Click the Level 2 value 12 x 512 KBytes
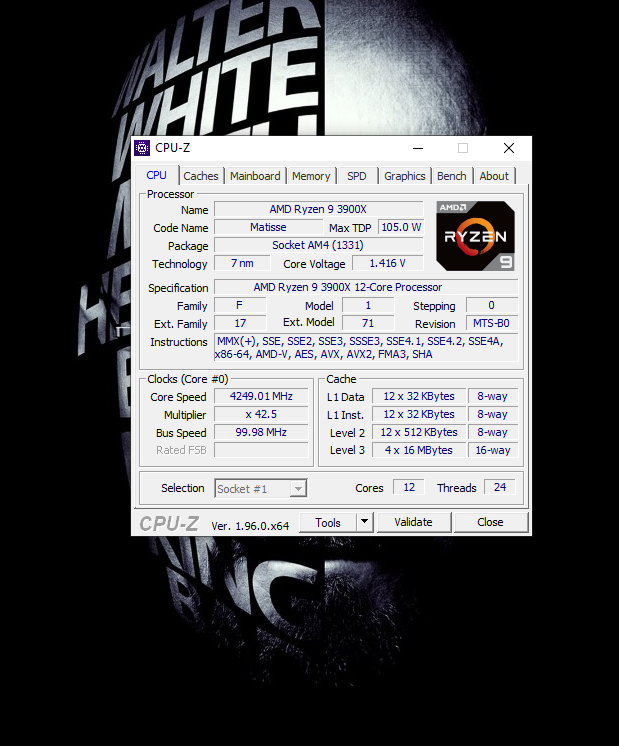Viewport: 619px width, 746px height. coord(419,432)
